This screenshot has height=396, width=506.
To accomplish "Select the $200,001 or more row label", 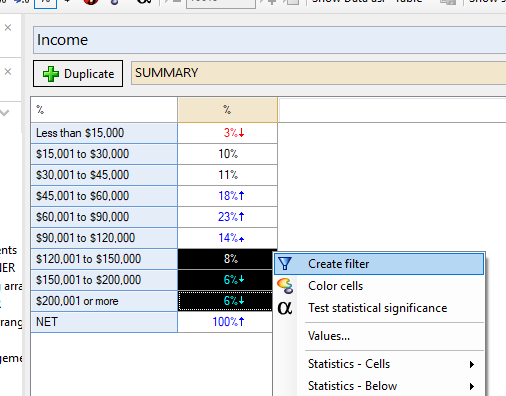I will pos(104,301).
